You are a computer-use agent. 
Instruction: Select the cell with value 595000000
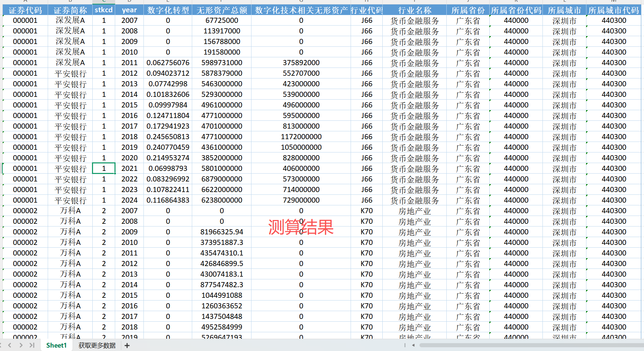coord(301,116)
